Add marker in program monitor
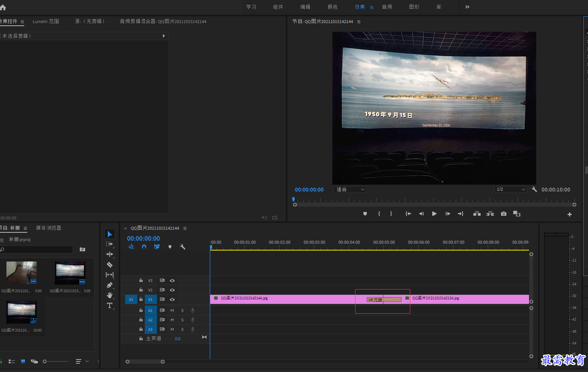Screen dimensions: 588x372 pos(365,214)
